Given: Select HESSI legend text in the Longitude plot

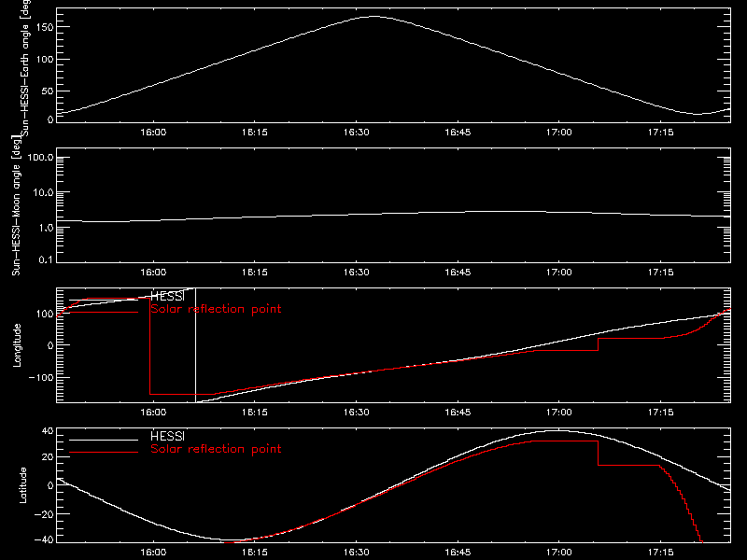Looking at the screenshot, I should click(x=167, y=296).
